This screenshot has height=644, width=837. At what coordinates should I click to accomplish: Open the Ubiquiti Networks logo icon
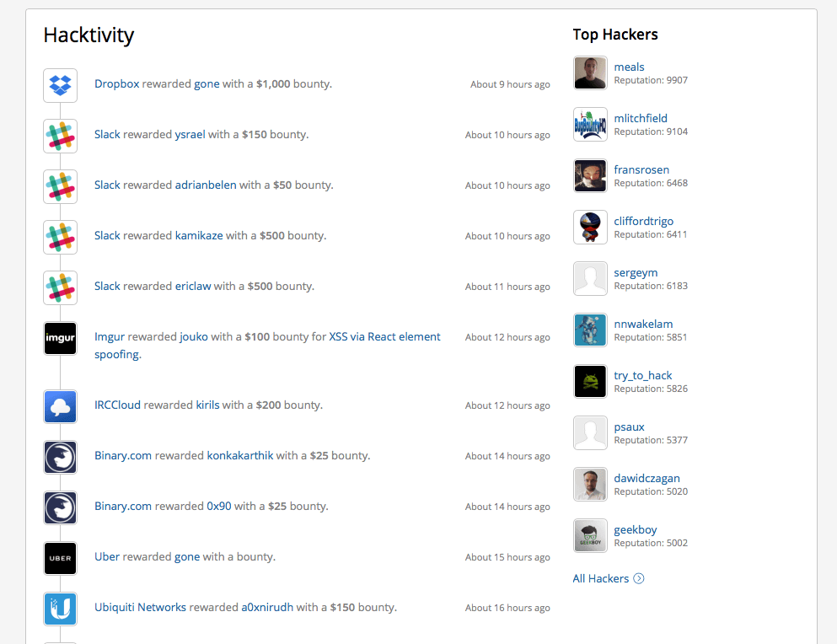(61, 609)
